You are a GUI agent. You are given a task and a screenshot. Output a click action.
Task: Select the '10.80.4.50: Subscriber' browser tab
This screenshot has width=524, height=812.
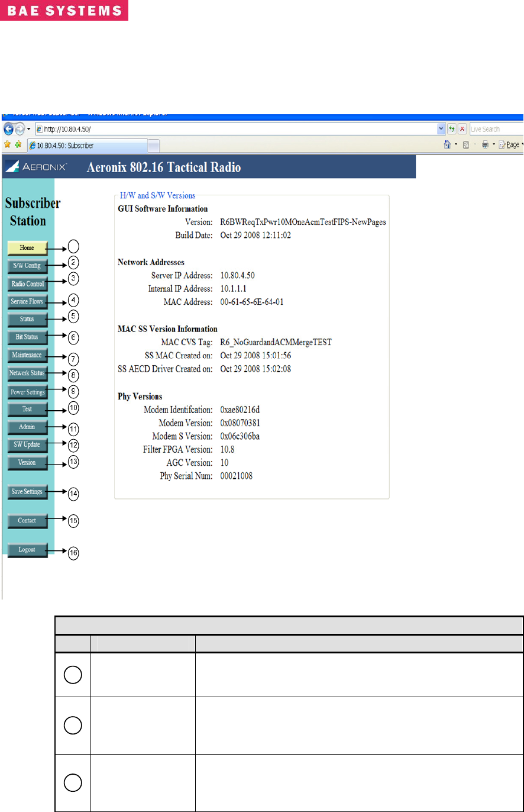[x=87, y=145]
